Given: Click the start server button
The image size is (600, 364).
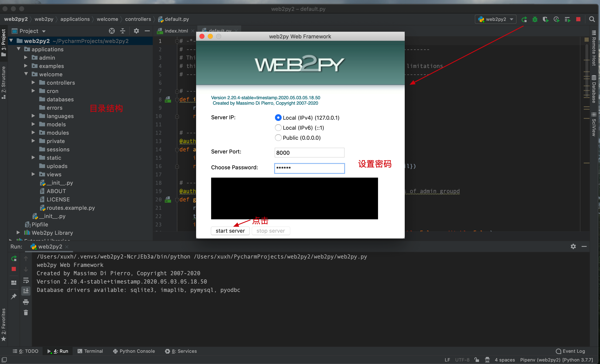Looking at the screenshot, I should tap(230, 231).
